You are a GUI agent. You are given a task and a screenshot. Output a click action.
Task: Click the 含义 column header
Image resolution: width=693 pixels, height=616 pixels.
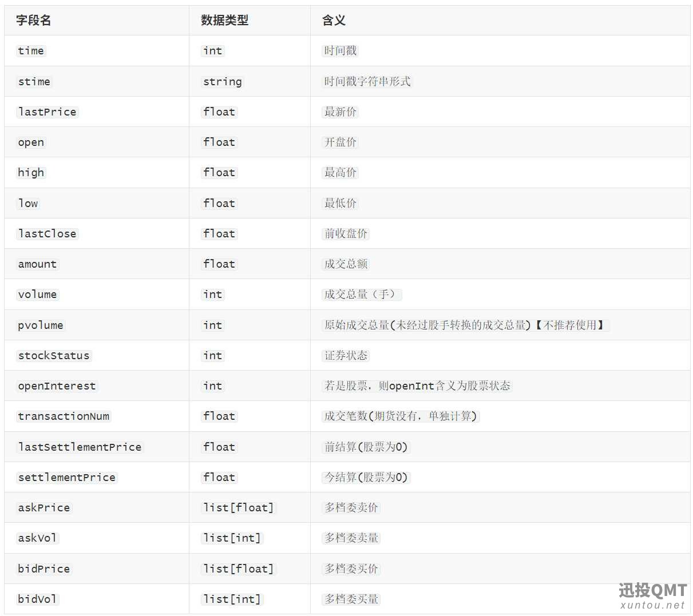click(x=334, y=21)
